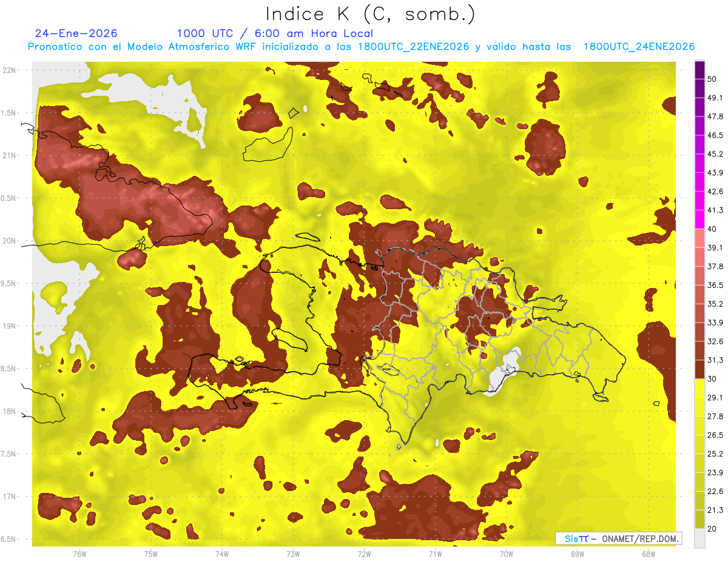The height and width of the screenshot is (562, 728).
Task: Click color scale value "26.5"
Action: tap(715, 435)
